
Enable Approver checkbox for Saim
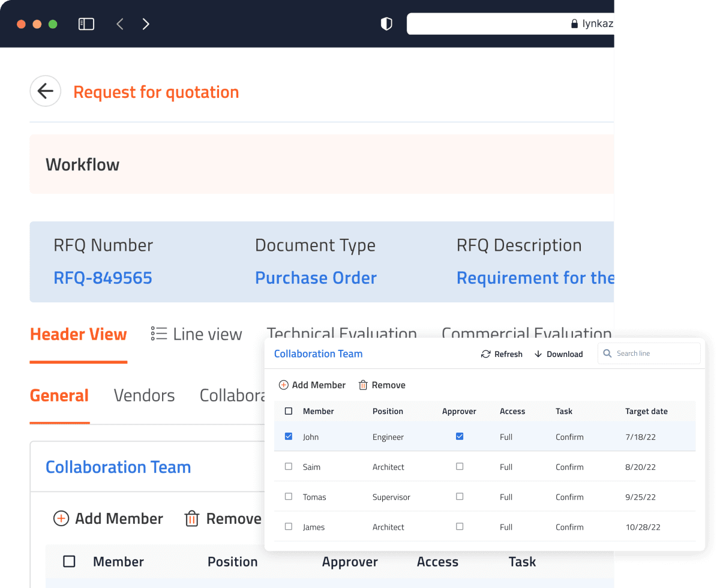point(460,466)
